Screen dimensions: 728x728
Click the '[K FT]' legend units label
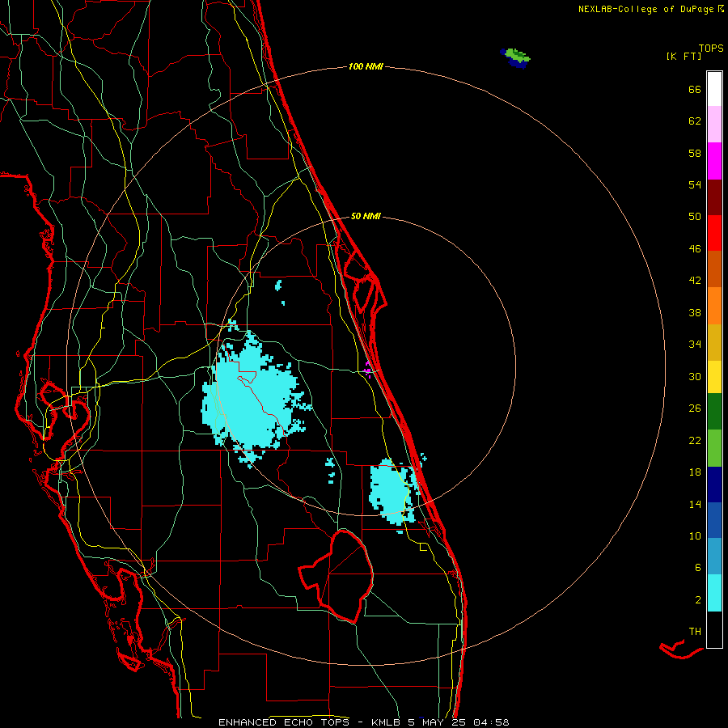[x=684, y=56]
